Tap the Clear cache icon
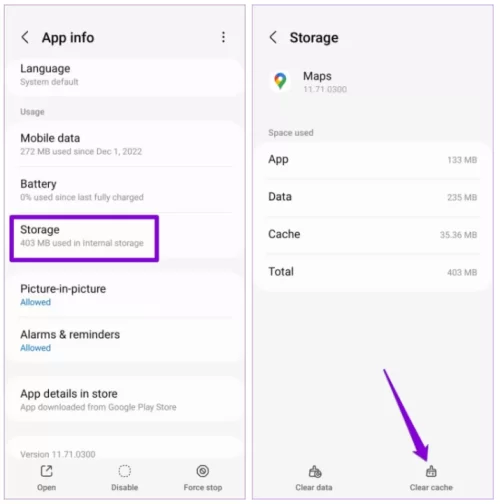500x504 pixels. coord(431,472)
